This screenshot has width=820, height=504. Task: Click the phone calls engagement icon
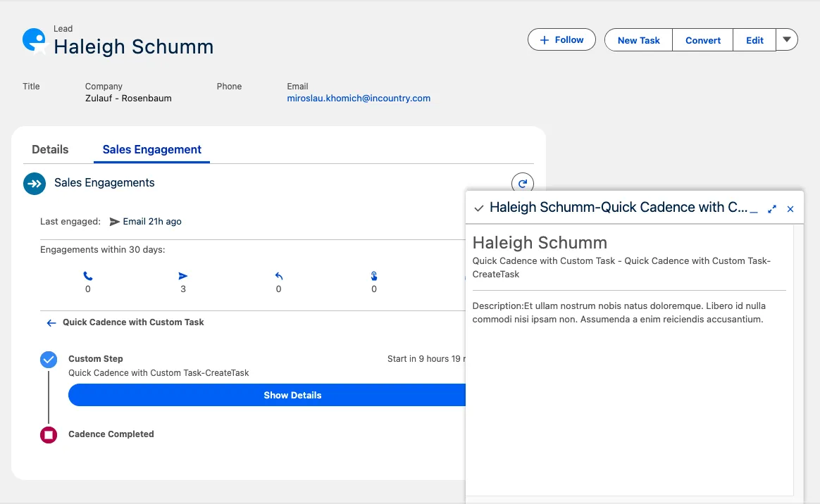tap(88, 277)
